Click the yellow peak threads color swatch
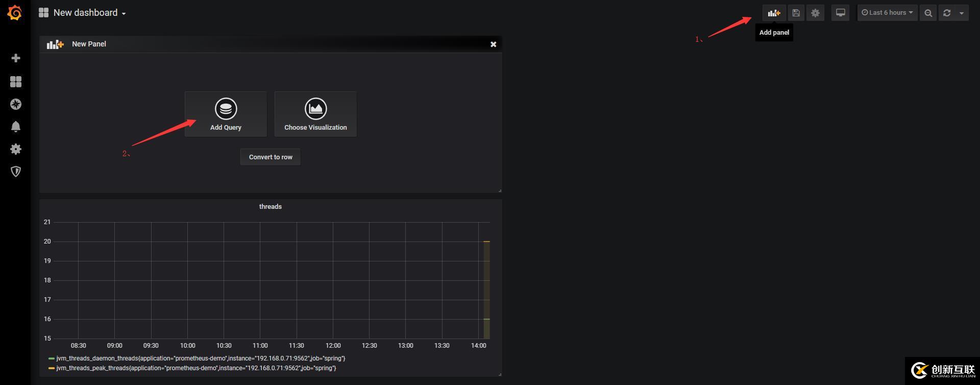The width and height of the screenshot is (980, 385). tap(52, 368)
